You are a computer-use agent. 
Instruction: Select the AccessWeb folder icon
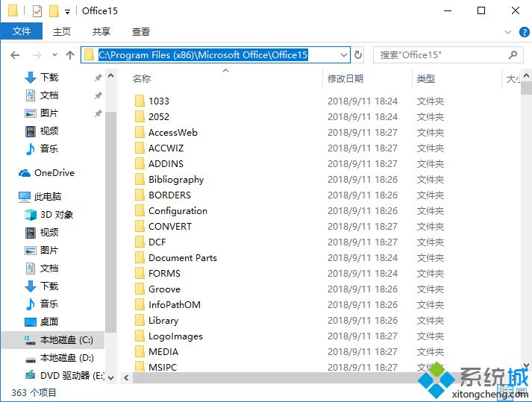click(140, 132)
